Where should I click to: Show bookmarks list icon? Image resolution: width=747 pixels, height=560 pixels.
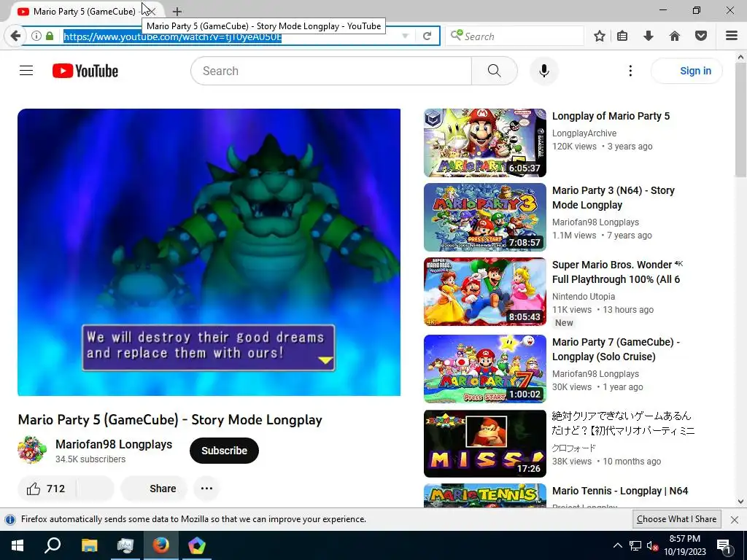click(x=622, y=36)
